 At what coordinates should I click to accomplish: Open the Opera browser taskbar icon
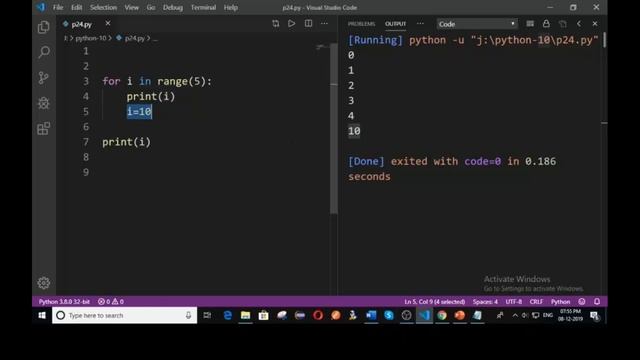click(x=318, y=316)
